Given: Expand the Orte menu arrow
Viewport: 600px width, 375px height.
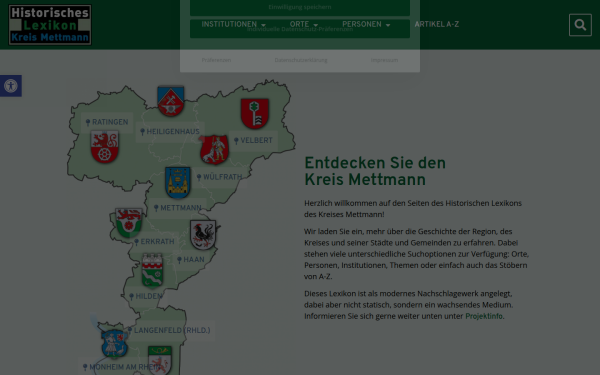Looking at the screenshot, I should [316, 25].
